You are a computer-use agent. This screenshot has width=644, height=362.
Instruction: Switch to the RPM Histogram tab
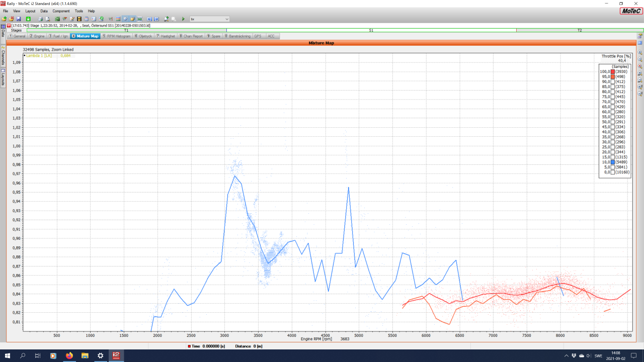coord(116,36)
